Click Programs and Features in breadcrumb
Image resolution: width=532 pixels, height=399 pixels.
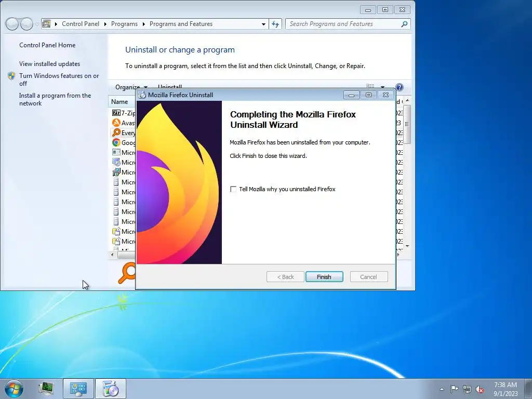181,24
